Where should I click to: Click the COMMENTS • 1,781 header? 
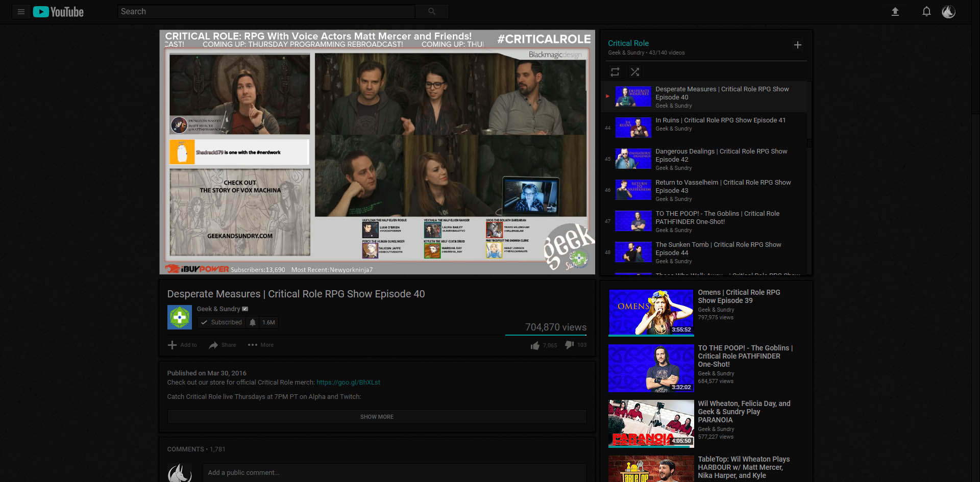point(196,449)
